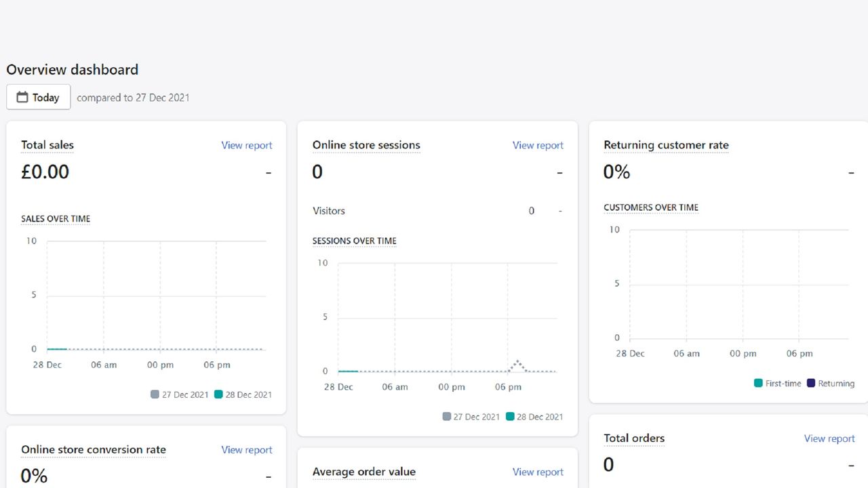
Task: Click the 0 value under Total orders
Action: pyautogui.click(x=608, y=465)
